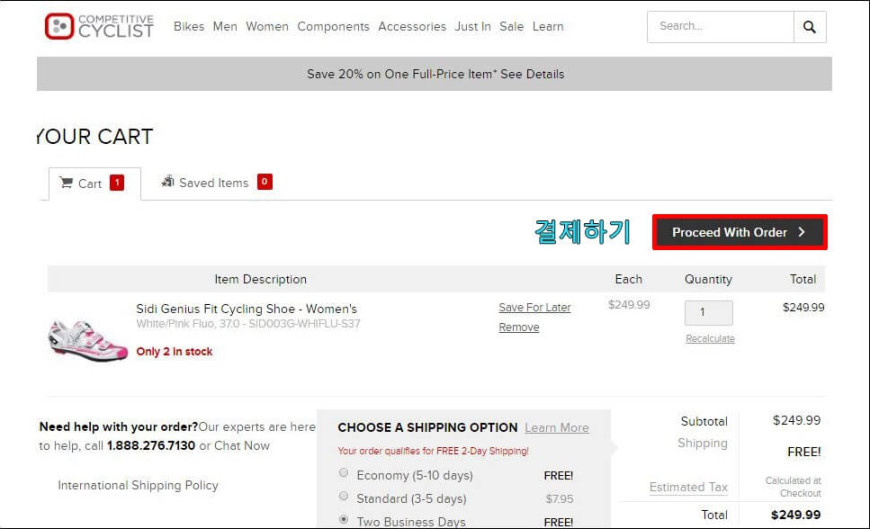870x529 pixels.
Task: Click the pink cycling shoe thumbnail
Action: pyautogui.click(x=88, y=340)
